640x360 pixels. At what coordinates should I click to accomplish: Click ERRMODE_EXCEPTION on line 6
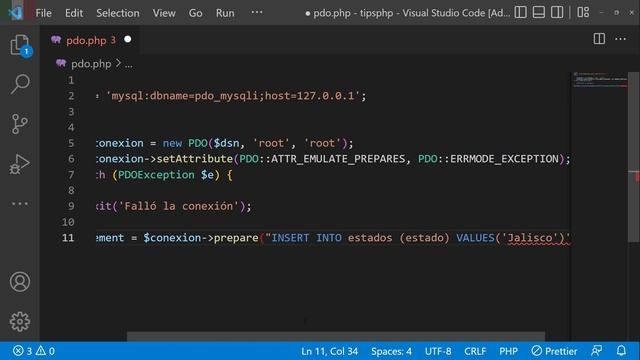pyautogui.click(x=504, y=159)
